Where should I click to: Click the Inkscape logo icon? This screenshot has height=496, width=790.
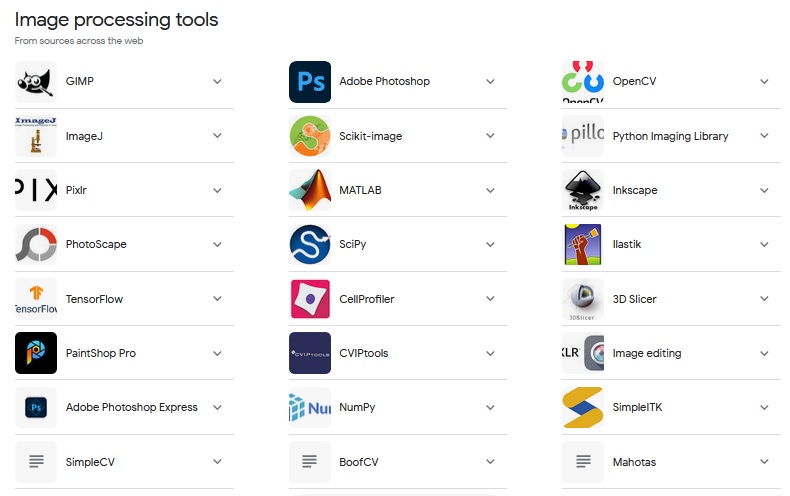coord(582,190)
